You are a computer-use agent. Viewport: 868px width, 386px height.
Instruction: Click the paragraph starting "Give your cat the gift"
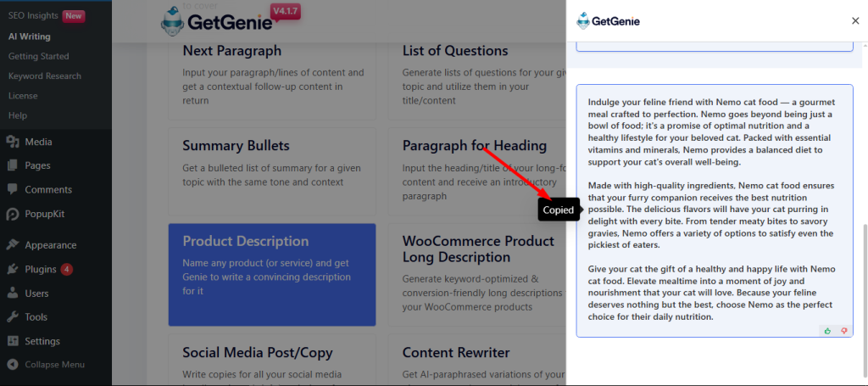(711, 293)
